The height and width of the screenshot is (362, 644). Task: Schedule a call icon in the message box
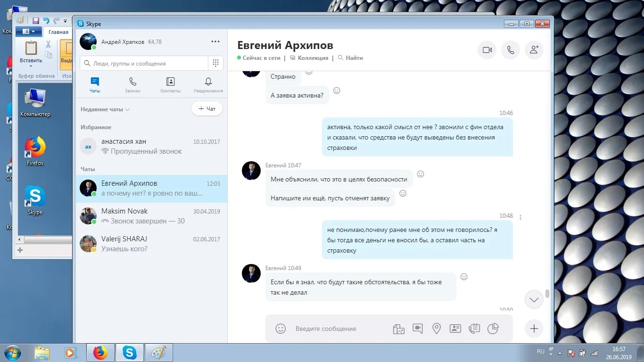click(x=474, y=329)
